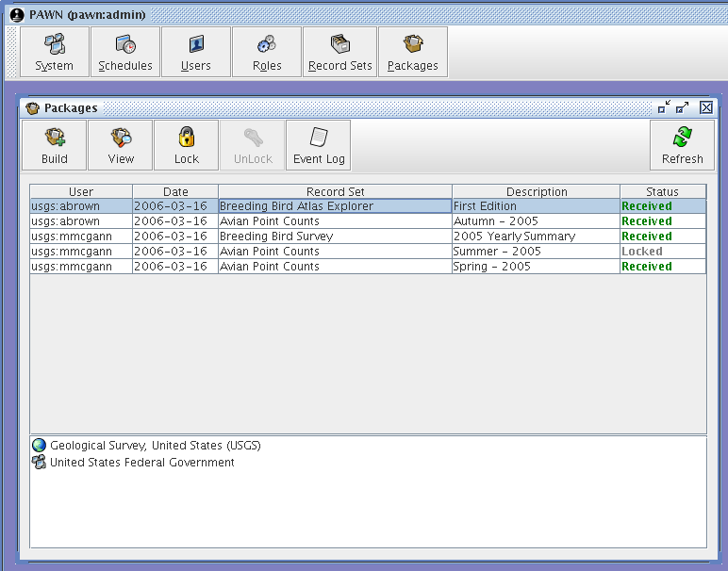Click the Record Set column header
Screen dimensions: 728x571
(x=335, y=192)
